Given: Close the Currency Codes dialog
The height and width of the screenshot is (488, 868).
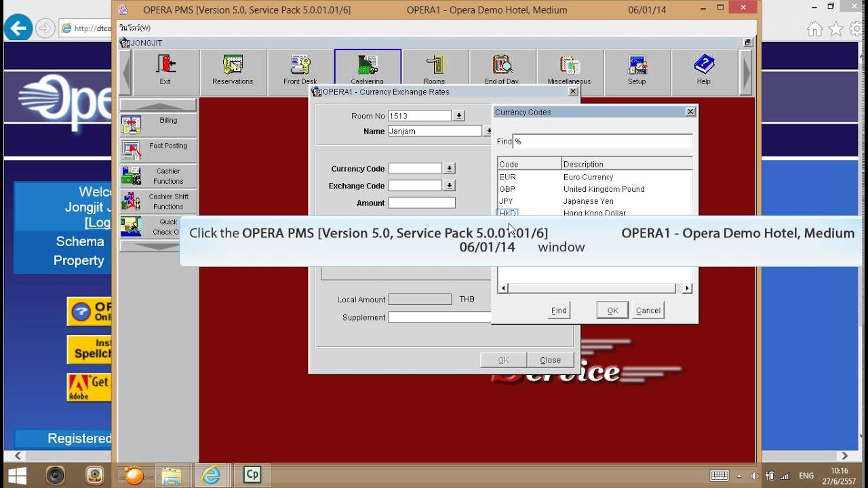Looking at the screenshot, I should point(690,112).
